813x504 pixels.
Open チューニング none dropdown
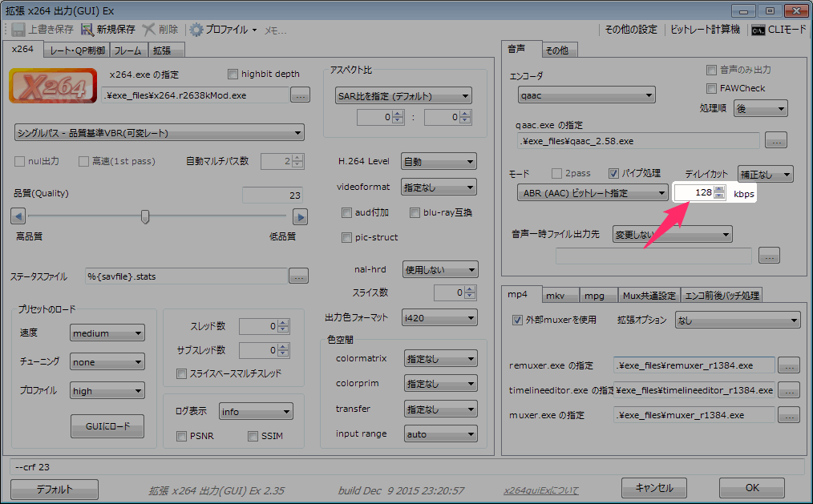click(107, 362)
